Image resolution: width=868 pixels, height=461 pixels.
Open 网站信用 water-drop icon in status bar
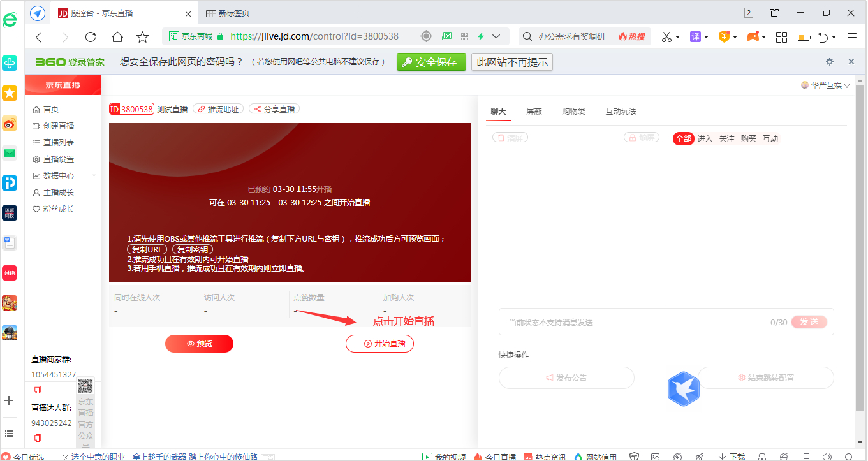pyautogui.click(x=577, y=457)
